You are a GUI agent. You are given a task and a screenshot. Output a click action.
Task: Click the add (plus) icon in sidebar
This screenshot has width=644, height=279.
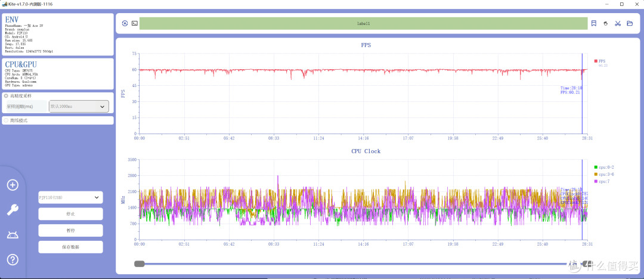coord(13,185)
